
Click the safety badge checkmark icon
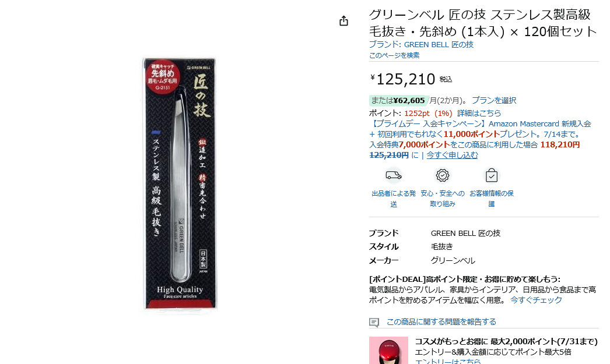point(442,175)
